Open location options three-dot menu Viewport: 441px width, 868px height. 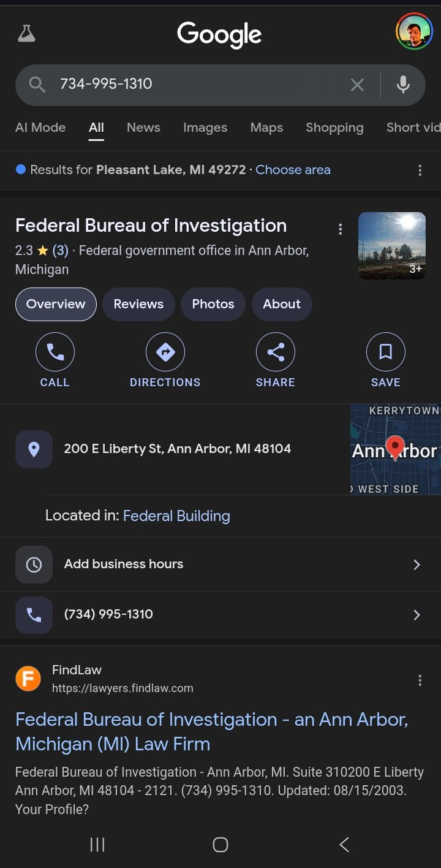click(x=420, y=170)
